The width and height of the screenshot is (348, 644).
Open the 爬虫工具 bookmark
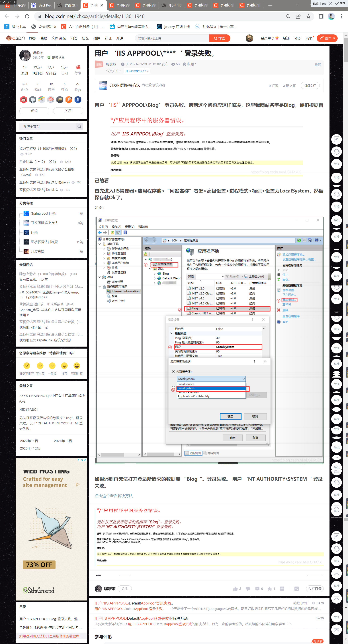coord(15,27)
